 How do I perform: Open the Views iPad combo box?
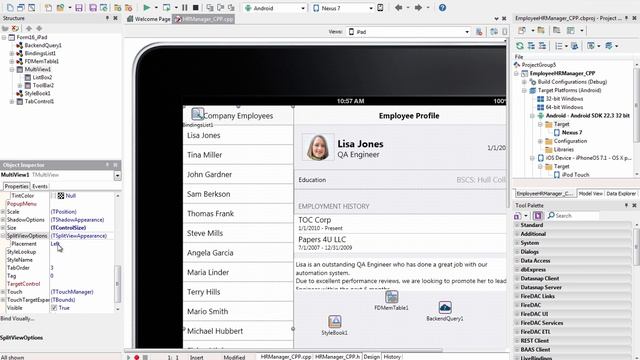(x=408, y=31)
